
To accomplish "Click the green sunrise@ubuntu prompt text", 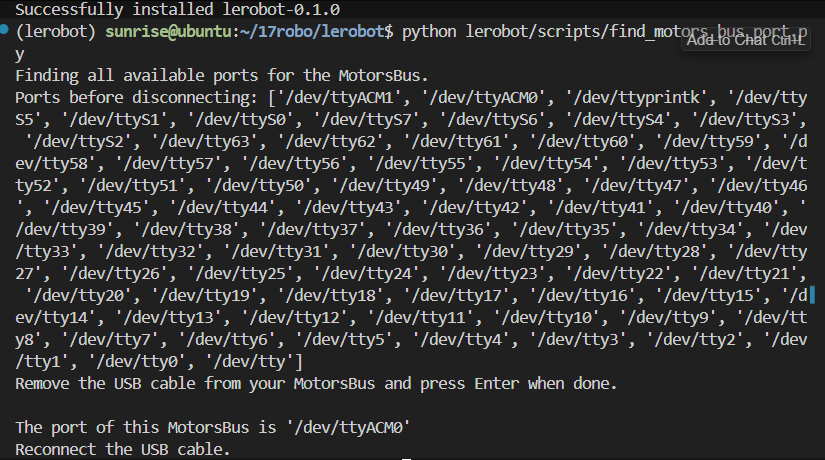I will pyautogui.click(x=168, y=32).
